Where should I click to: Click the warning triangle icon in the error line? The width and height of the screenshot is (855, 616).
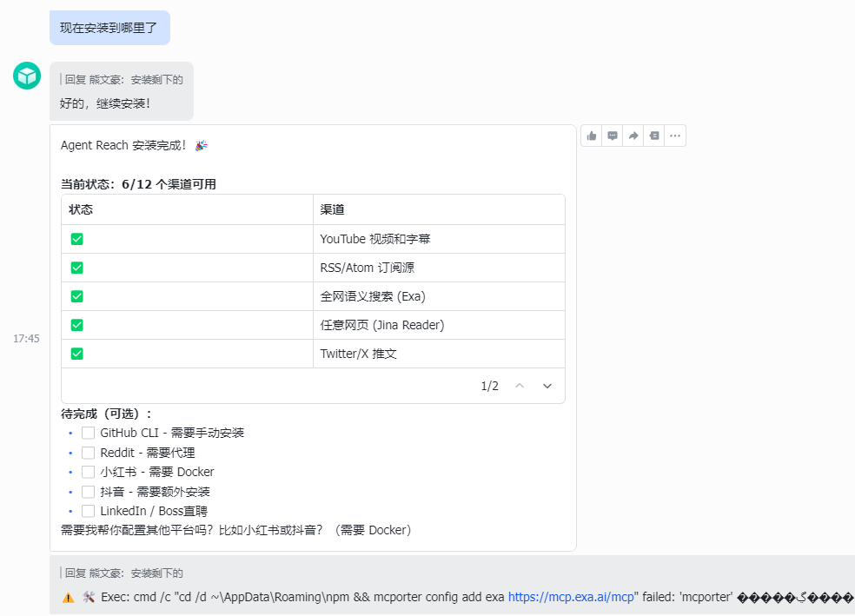[x=69, y=597]
